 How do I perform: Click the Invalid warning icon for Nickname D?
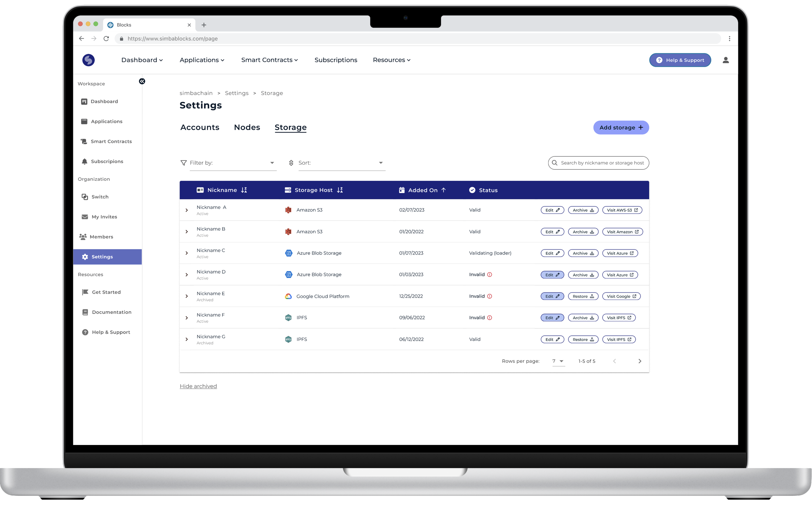point(489,275)
